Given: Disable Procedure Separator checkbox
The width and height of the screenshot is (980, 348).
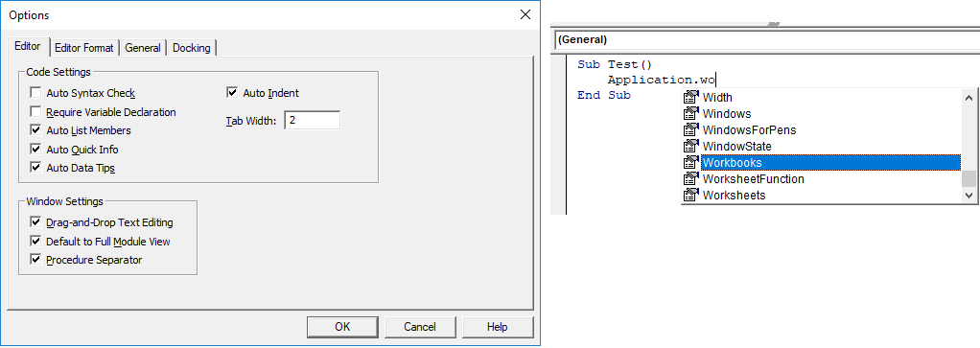Looking at the screenshot, I should pyautogui.click(x=35, y=260).
